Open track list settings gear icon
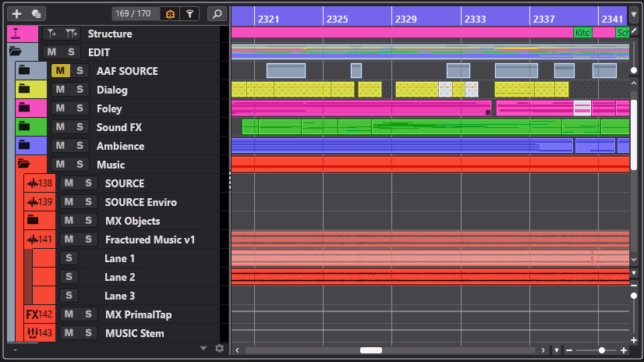The height and width of the screenshot is (362, 644). point(219,349)
